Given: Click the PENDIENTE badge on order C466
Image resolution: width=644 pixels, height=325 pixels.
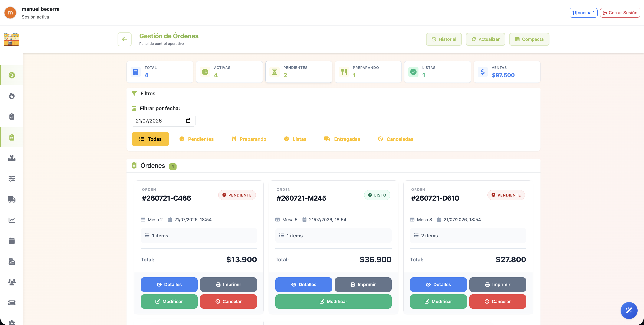Looking at the screenshot, I should click(237, 195).
